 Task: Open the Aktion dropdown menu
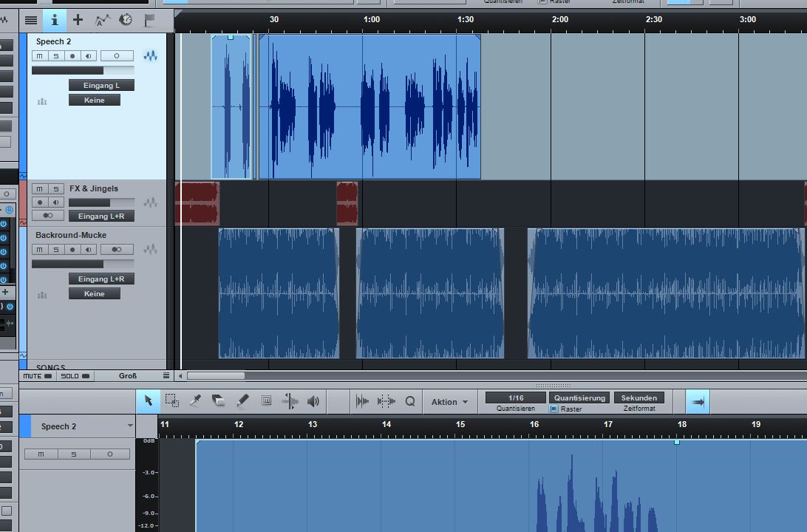click(x=449, y=402)
